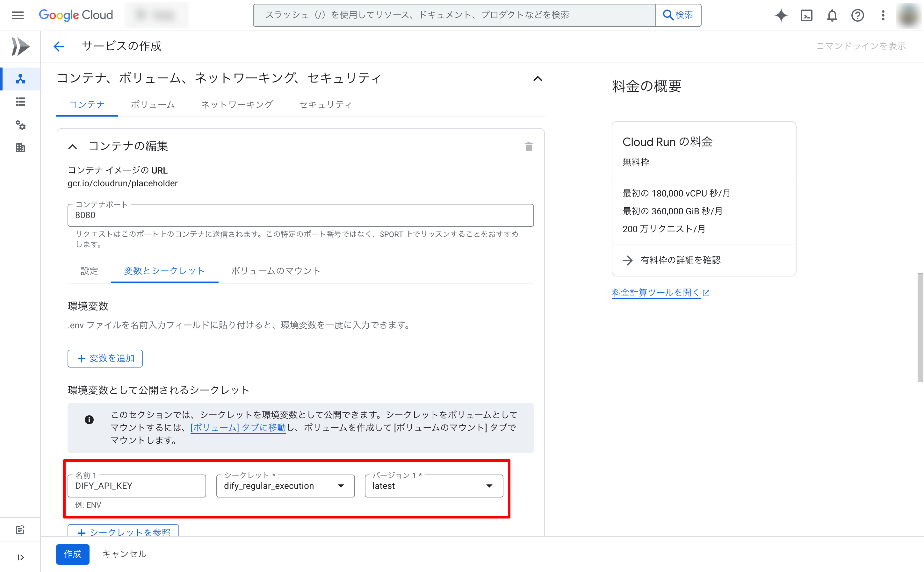Open the Help question mark icon
Viewport: 924px width, 572px height.
pyautogui.click(x=857, y=15)
